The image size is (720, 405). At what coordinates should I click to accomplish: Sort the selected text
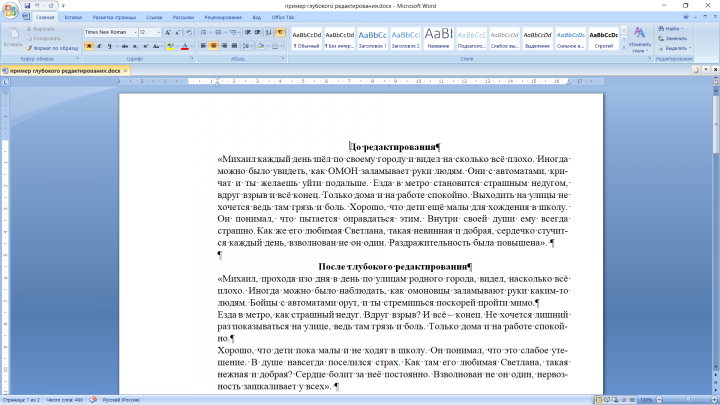coord(269,33)
